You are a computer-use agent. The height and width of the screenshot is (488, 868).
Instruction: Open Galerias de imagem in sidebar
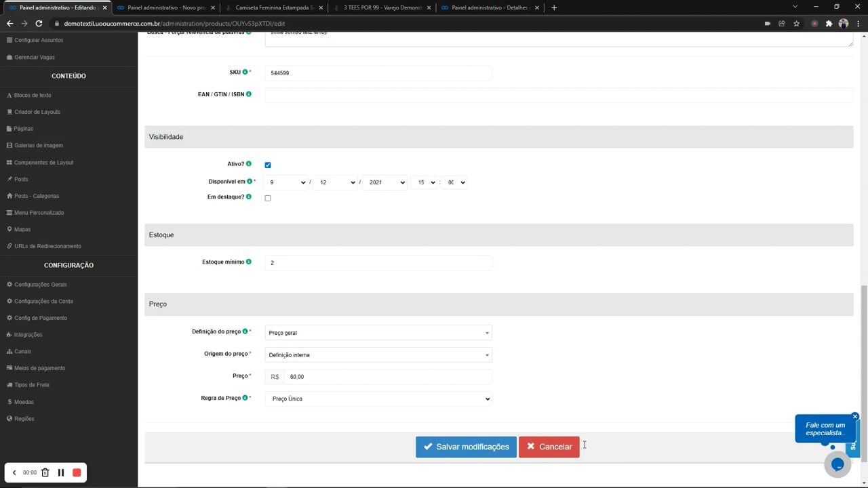click(38, 145)
